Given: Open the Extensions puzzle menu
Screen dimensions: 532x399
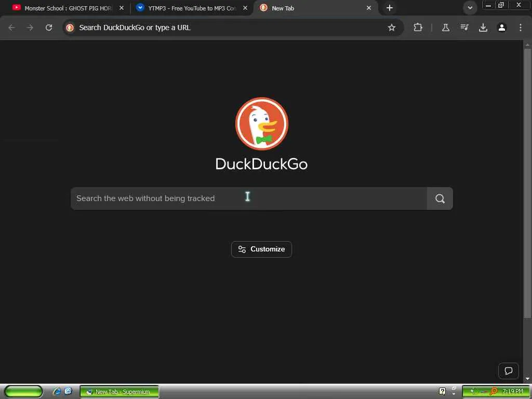Looking at the screenshot, I should tap(418, 28).
